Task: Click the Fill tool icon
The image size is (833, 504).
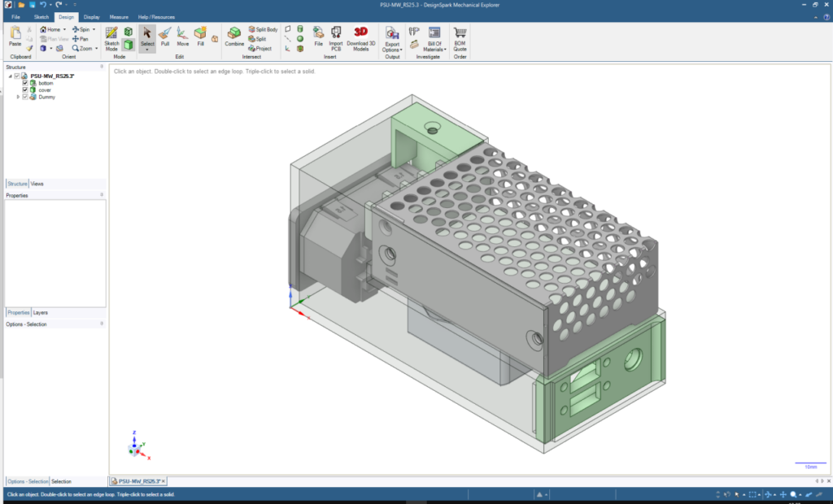Action: pyautogui.click(x=200, y=37)
